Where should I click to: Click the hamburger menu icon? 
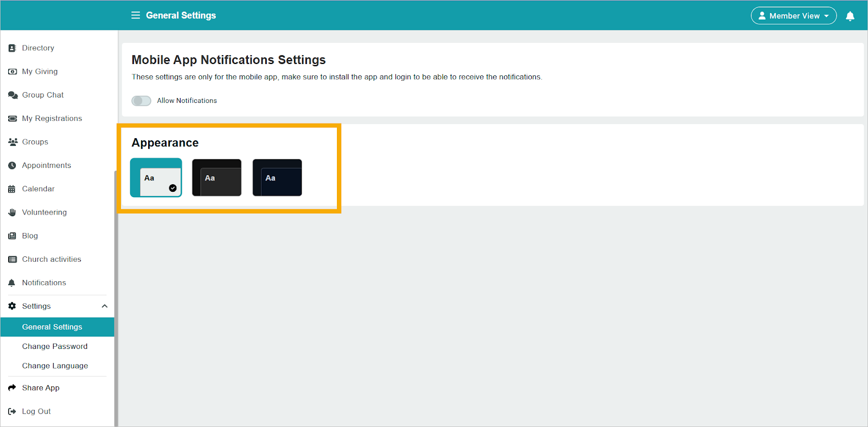pos(136,15)
